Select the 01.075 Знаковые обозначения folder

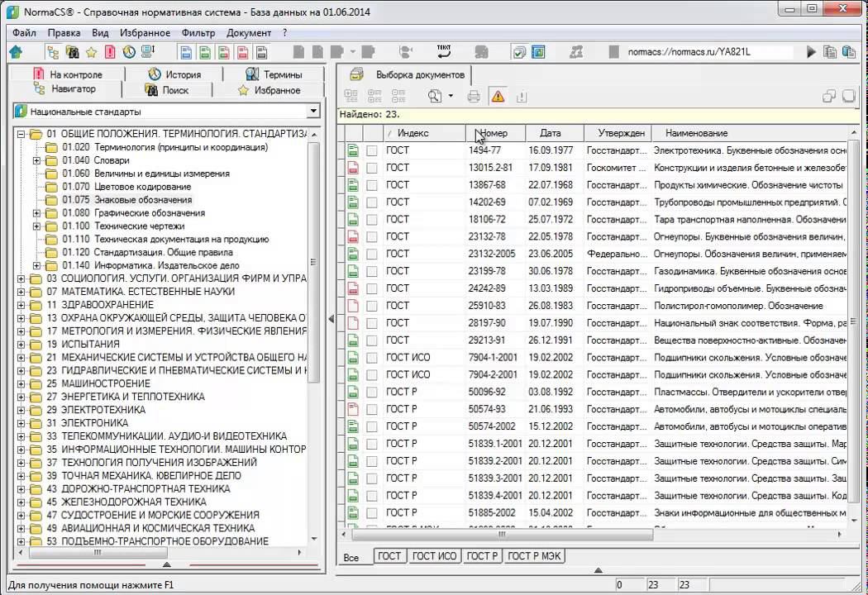(x=126, y=200)
